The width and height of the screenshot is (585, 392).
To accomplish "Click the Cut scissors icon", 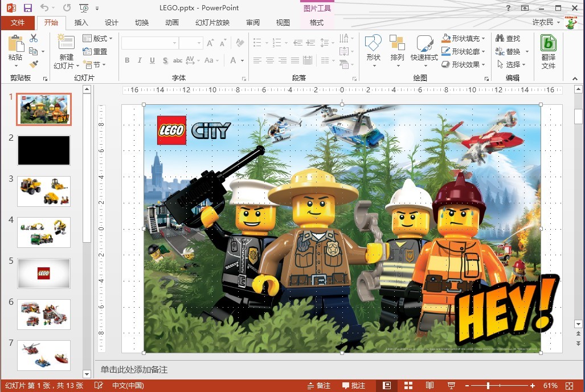I will (x=34, y=38).
